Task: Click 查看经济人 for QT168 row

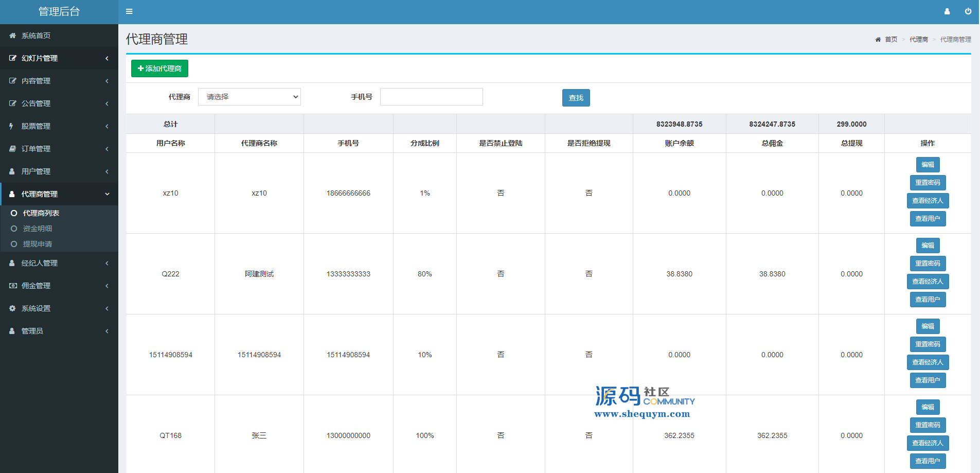Action: coord(928,443)
